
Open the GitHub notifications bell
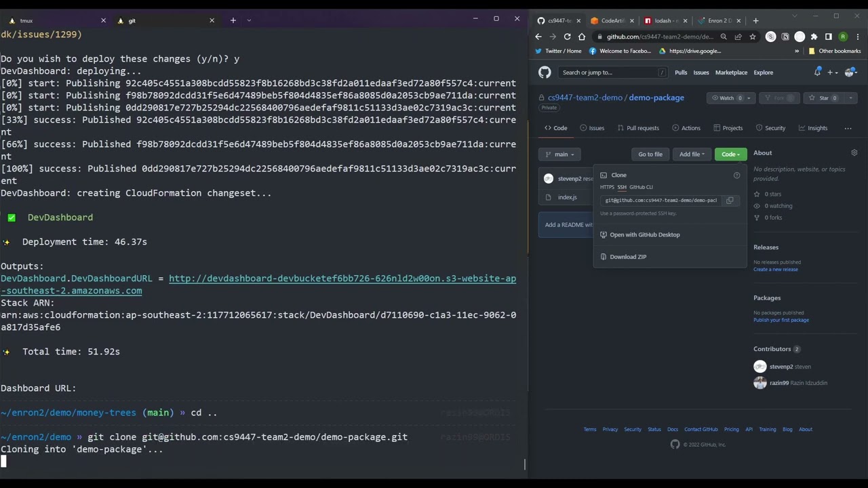click(818, 72)
